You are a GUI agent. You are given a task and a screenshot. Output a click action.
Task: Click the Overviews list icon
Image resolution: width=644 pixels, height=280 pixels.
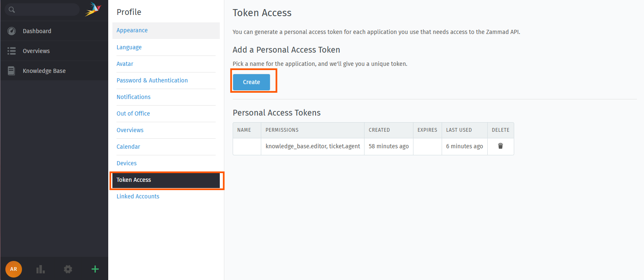[12, 51]
